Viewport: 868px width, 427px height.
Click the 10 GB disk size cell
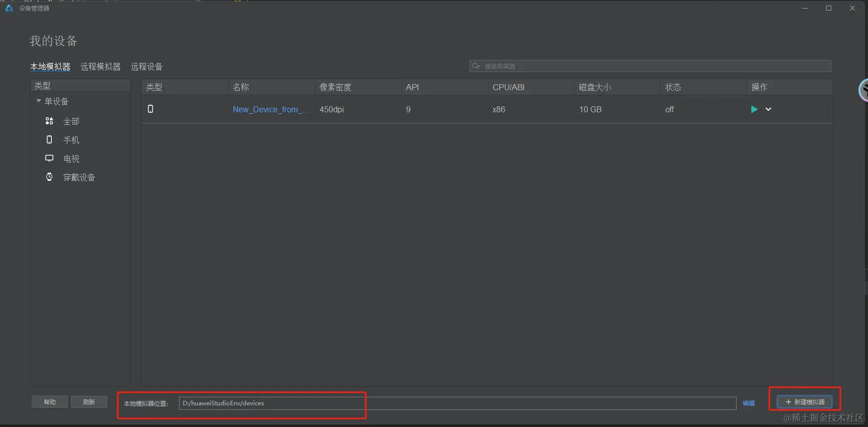click(590, 109)
